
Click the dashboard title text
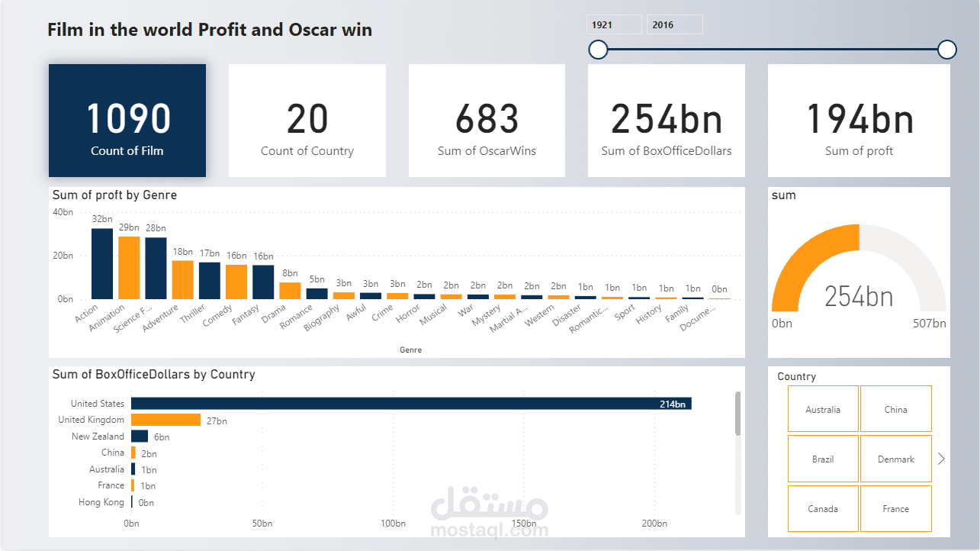click(x=210, y=30)
